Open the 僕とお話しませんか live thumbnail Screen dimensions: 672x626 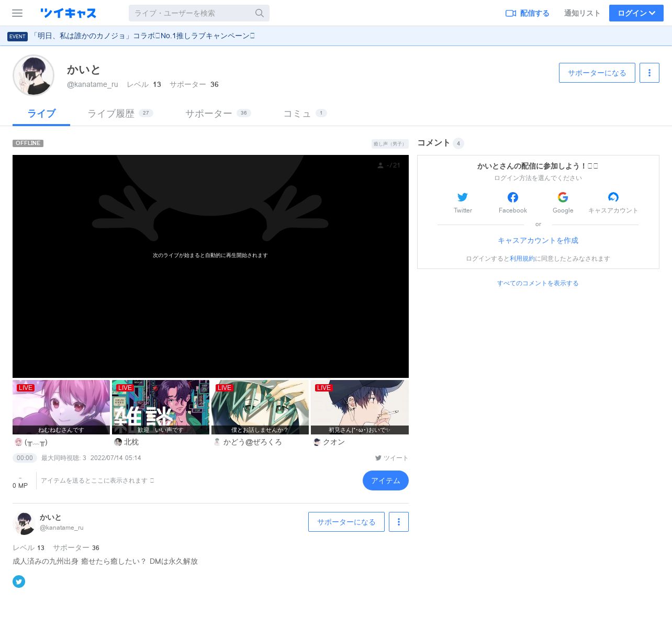point(260,407)
